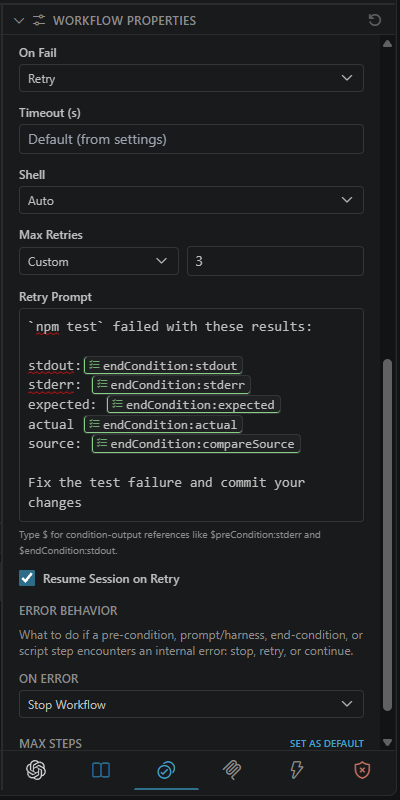The image size is (400, 800).
Task: Open the Max Retries dropdown showing Custom
Action: (x=99, y=261)
